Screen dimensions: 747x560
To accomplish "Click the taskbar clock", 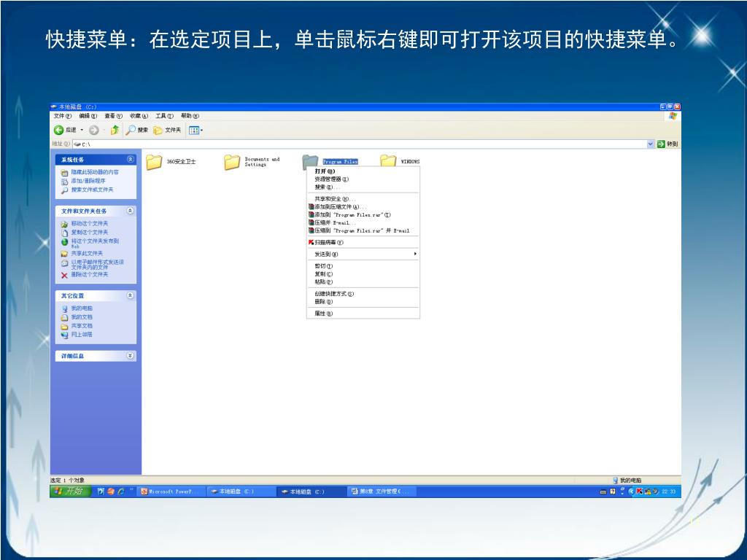I will pos(669,491).
